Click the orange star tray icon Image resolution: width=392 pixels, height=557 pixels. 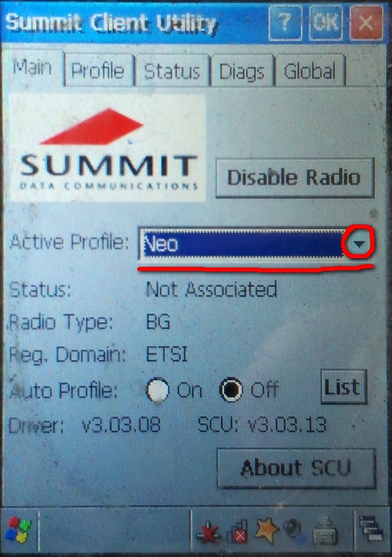pos(267,530)
